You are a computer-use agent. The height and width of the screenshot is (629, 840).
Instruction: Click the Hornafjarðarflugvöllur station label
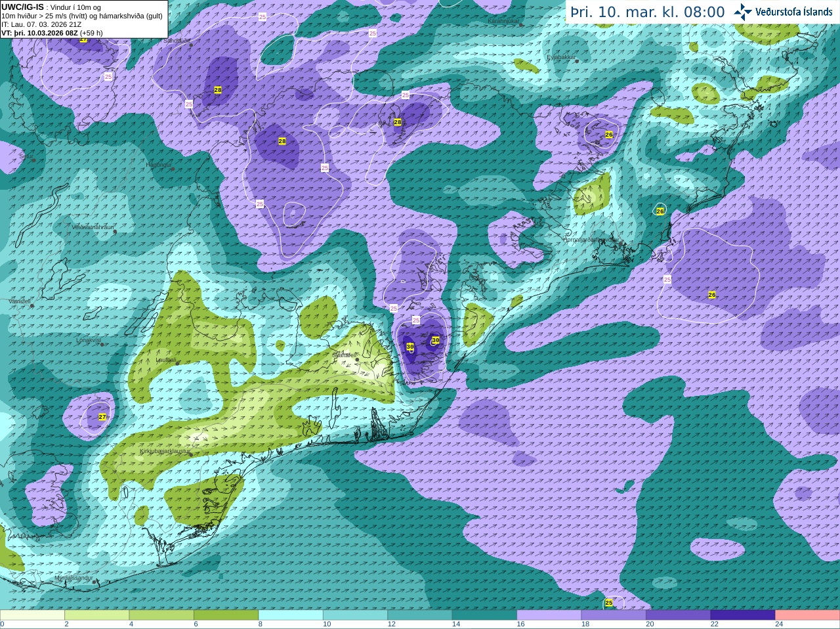point(591,240)
